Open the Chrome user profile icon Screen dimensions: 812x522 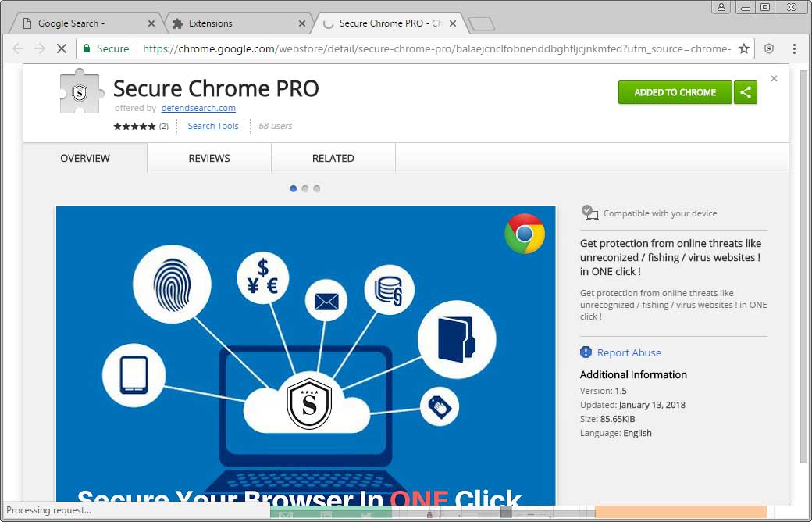721,7
